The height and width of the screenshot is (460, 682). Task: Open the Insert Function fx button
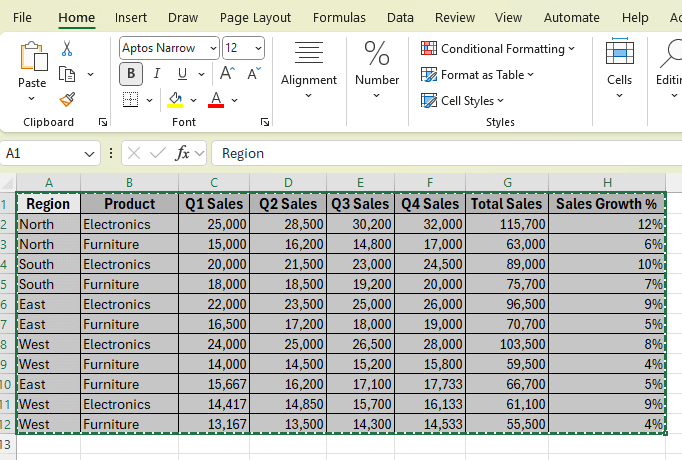[182, 153]
